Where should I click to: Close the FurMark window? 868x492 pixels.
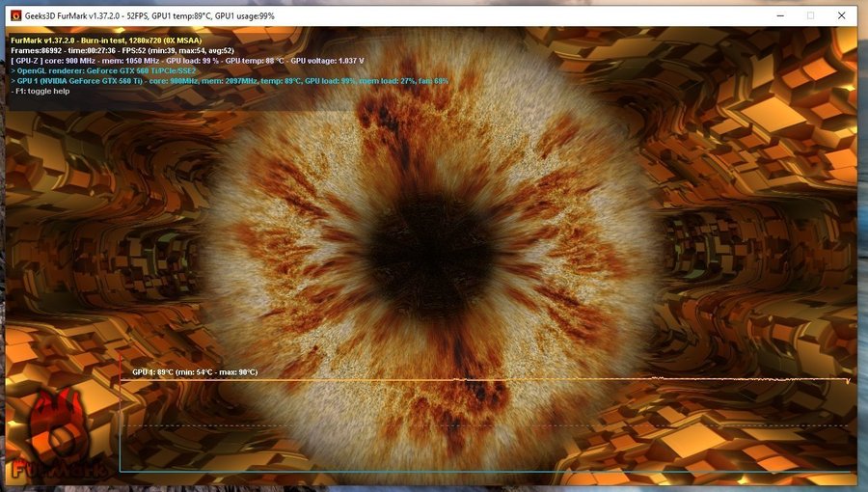coord(841,16)
